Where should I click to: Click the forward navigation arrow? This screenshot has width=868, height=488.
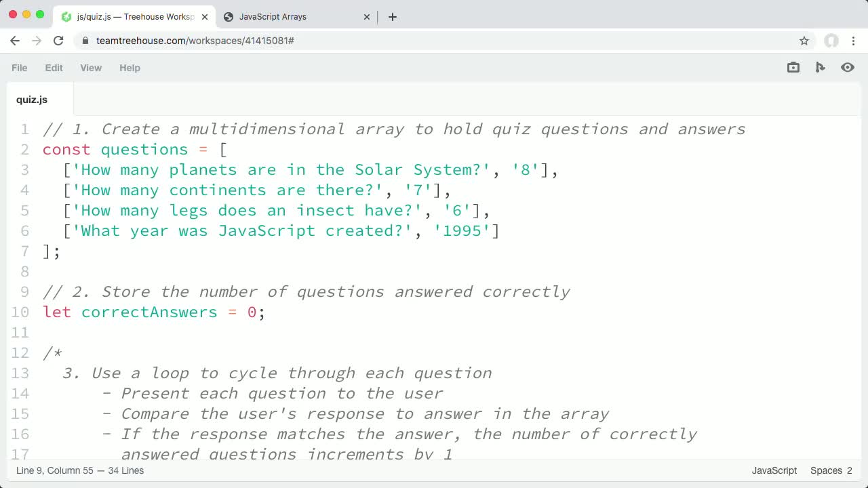[36, 41]
